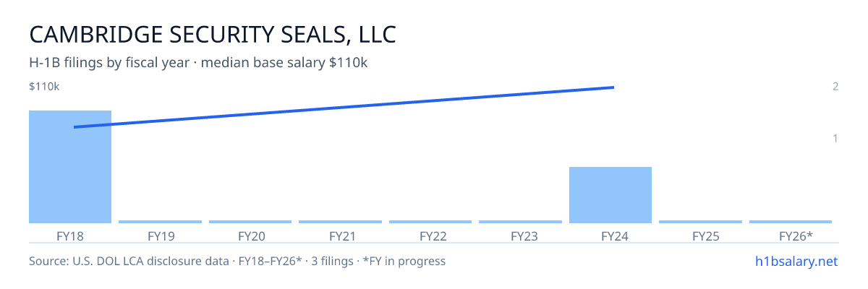The width and height of the screenshot is (868, 289).
Task: Click the U.S. DOL LCA source note
Action: pyautogui.click(x=237, y=261)
